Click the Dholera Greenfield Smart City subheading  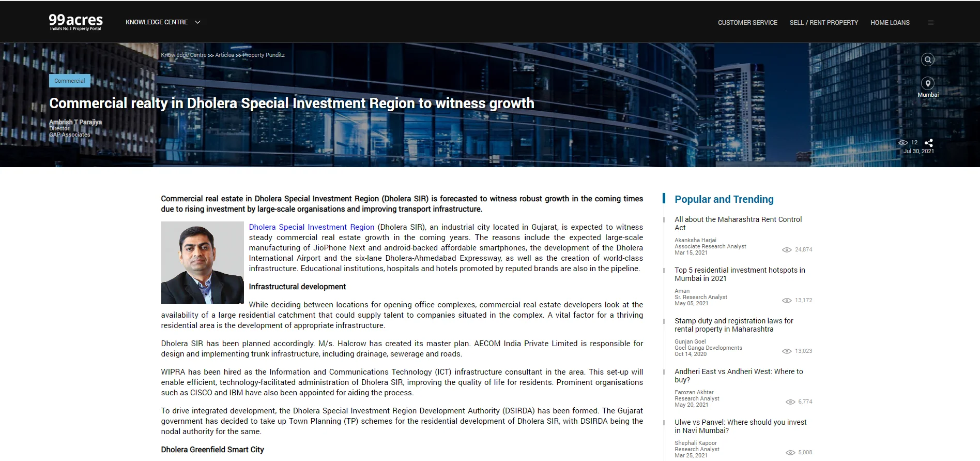pyautogui.click(x=212, y=450)
